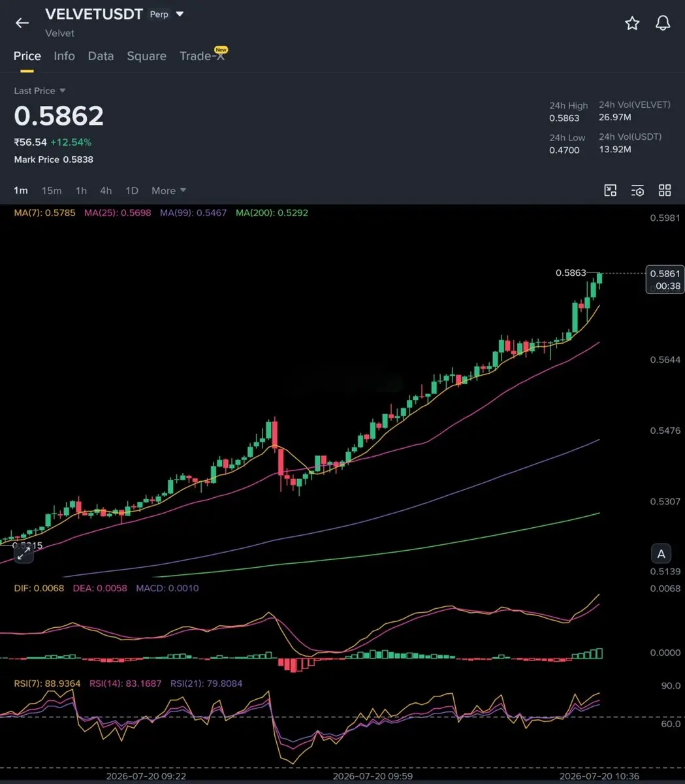Switch to the Info tab
The width and height of the screenshot is (685, 784).
(64, 56)
